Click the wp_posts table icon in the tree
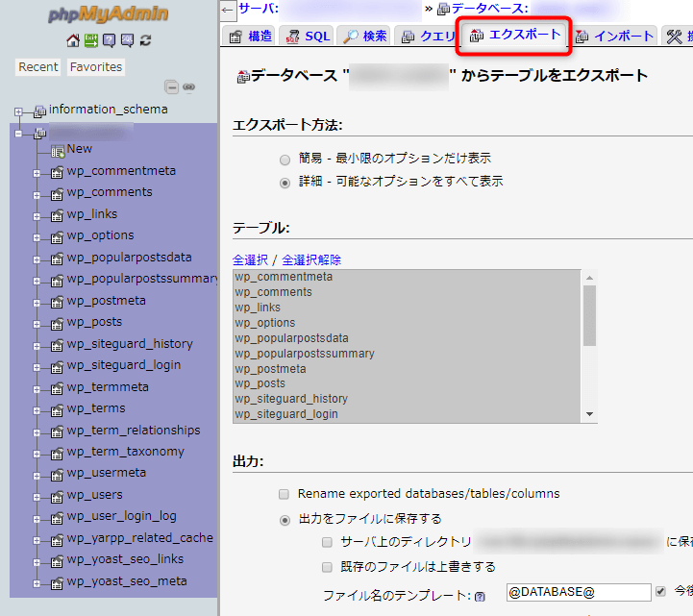This screenshot has width=693, height=616. click(x=57, y=325)
